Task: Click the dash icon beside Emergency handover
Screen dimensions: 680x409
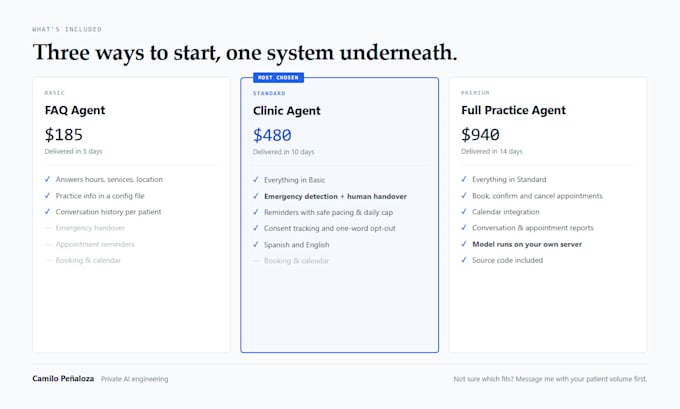Action: coord(48,228)
